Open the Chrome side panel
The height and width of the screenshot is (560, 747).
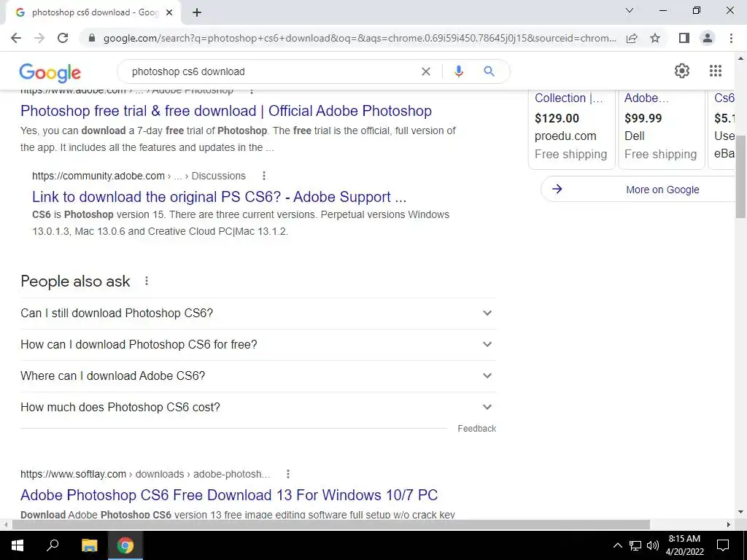point(684,38)
